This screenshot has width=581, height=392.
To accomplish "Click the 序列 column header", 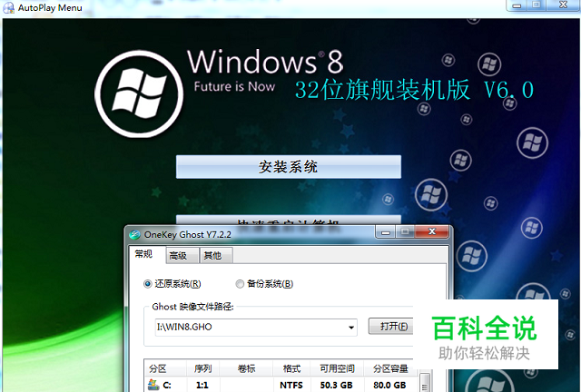I will pos(203,368).
